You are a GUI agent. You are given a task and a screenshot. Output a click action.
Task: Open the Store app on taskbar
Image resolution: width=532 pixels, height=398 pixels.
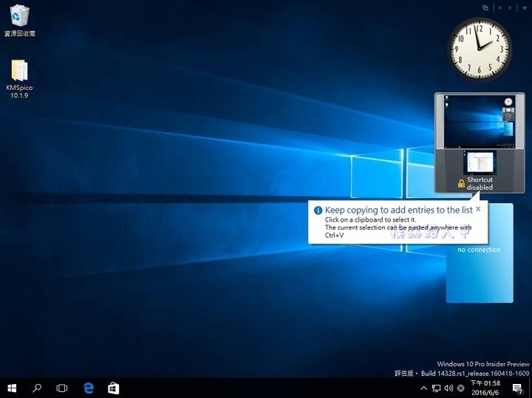click(113, 388)
